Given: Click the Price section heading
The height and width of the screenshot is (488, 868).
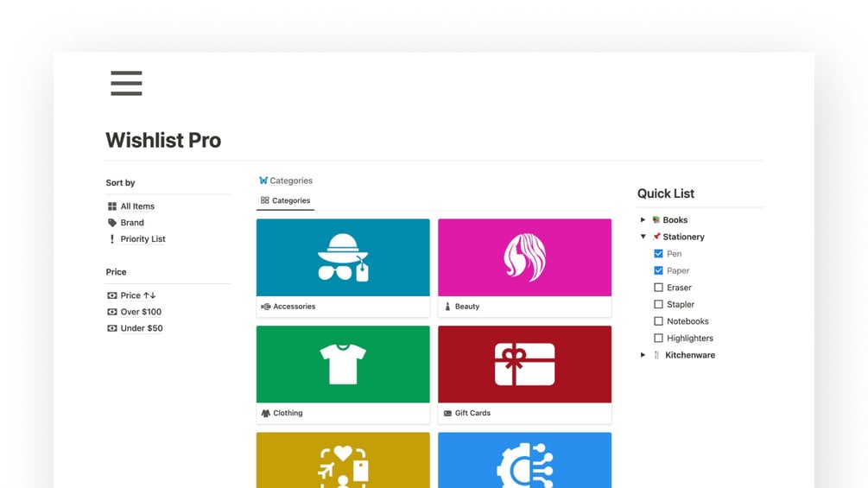Looking at the screenshot, I should click(x=116, y=272).
